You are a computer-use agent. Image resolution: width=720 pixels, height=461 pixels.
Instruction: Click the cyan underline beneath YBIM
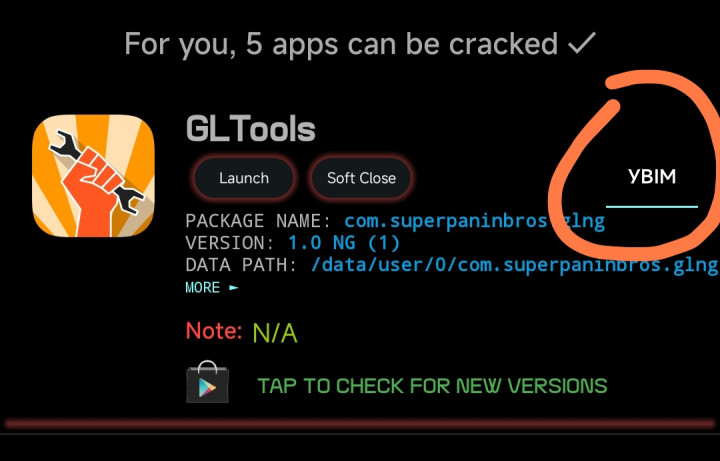click(652, 207)
